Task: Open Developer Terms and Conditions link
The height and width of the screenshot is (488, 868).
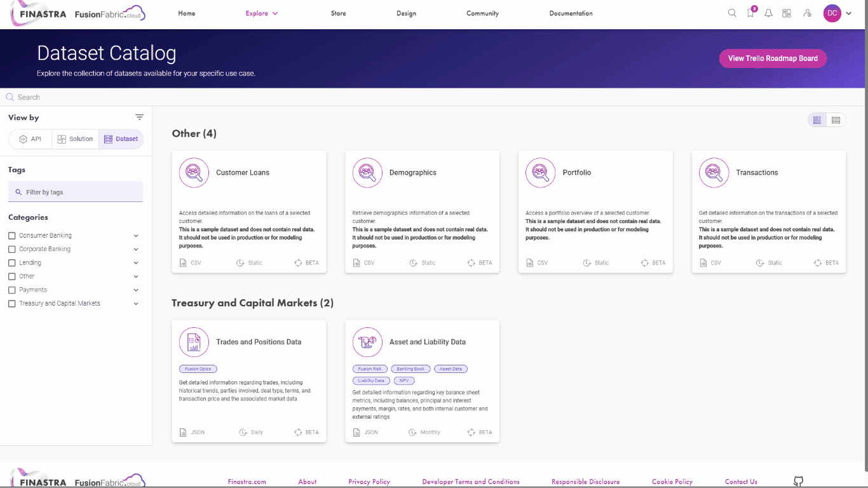Action: 471,482
